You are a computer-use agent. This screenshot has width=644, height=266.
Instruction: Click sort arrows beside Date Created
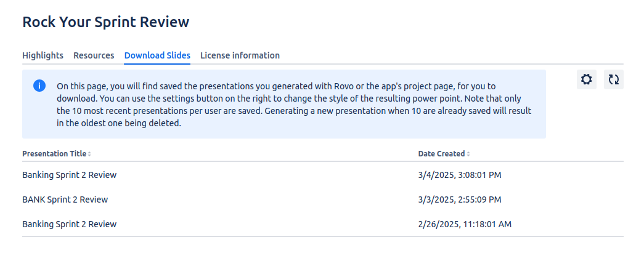tap(468, 154)
